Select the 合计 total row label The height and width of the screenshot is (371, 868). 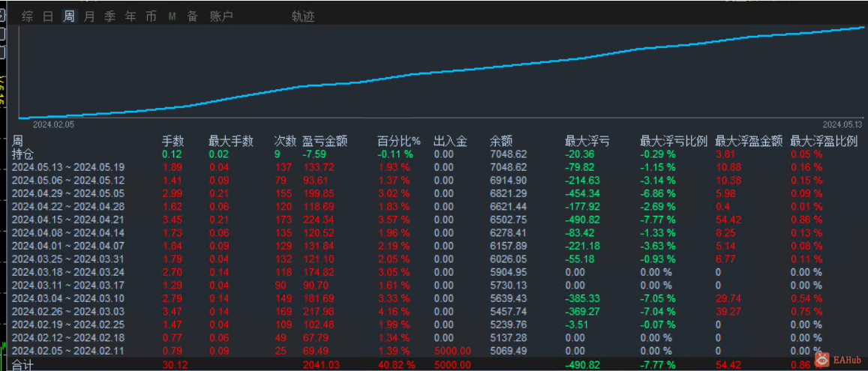[x=23, y=365]
